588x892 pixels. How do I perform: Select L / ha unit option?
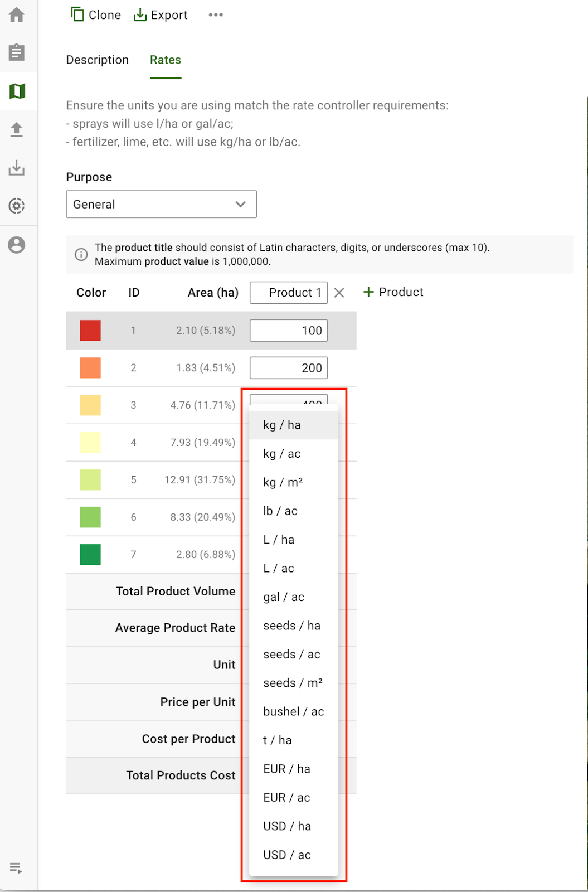click(x=279, y=540)
